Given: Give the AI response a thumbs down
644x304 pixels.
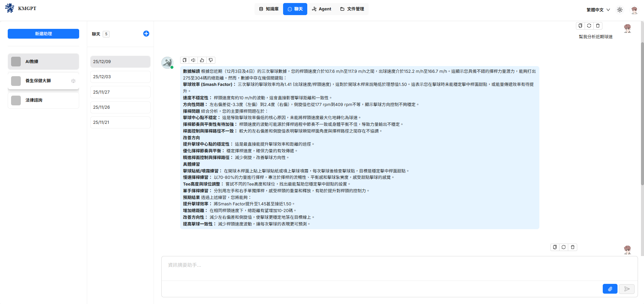Looking at the screenshot, I should pos(211,60).
